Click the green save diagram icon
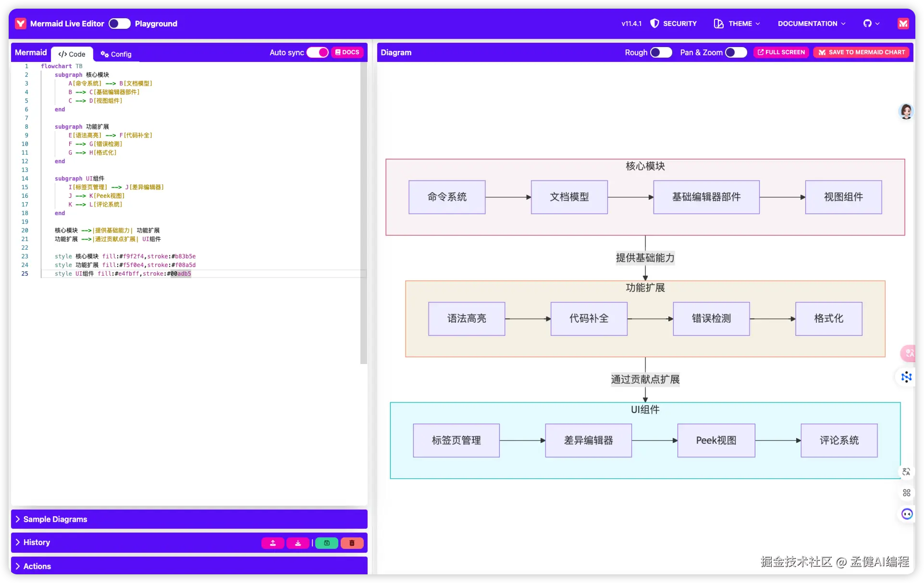The height and width of the screenshot is (583, 924). (327, 543)
